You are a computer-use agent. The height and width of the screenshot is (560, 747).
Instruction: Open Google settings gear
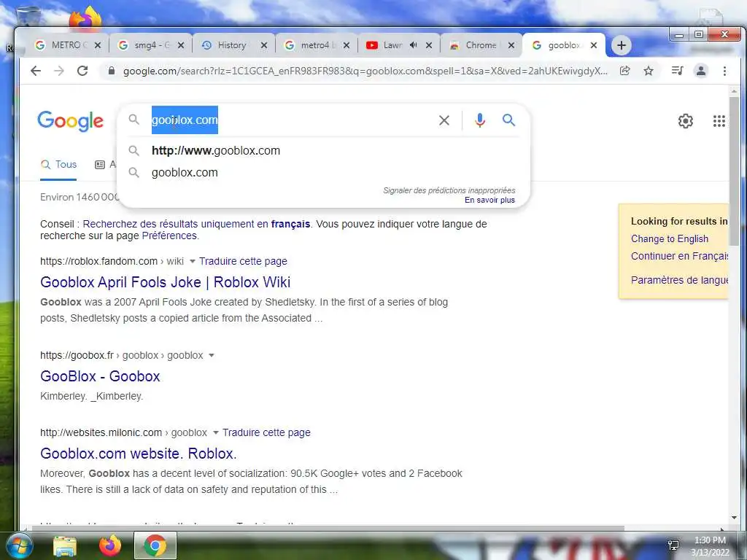click(x=686, y=121)
